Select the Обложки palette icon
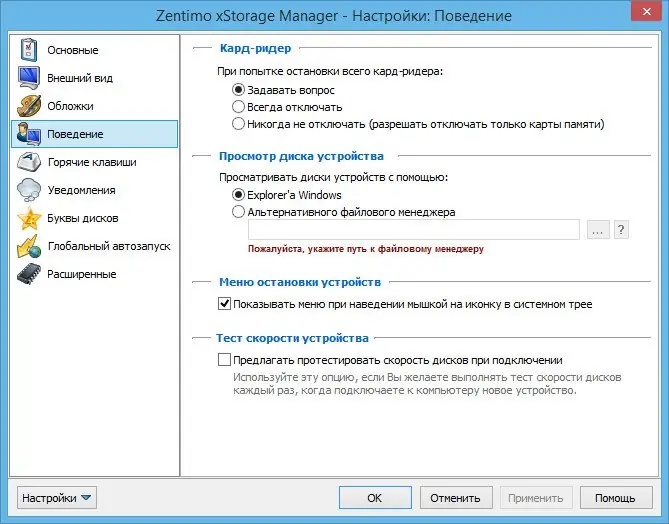Image resolution: width=669 pixels, height=524 pixels. (x=29, y=106)
